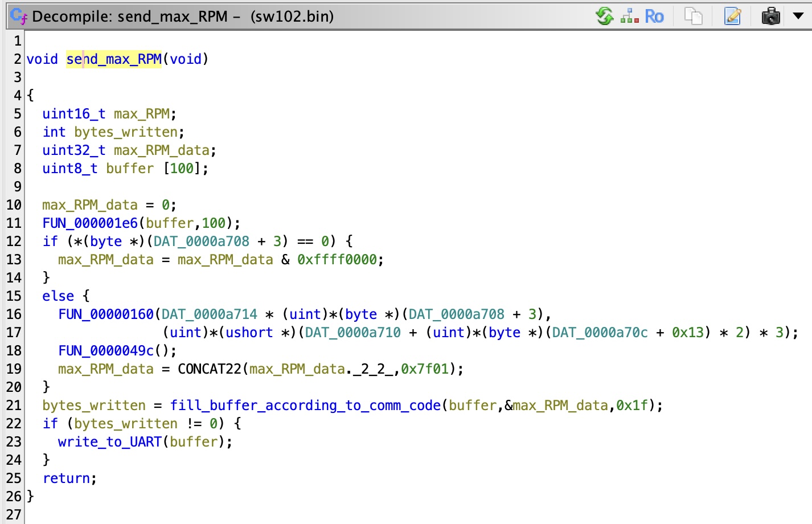The width and height of the screenshot is (812, 524).
Task: Click the 0x7f01 constant on line 19
Action: pos(425,369)
